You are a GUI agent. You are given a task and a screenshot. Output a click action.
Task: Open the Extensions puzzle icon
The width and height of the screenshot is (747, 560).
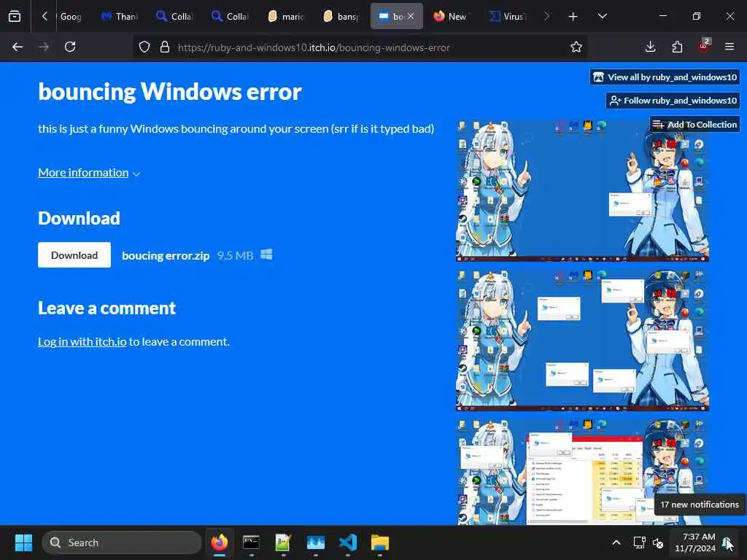(677, 47)
